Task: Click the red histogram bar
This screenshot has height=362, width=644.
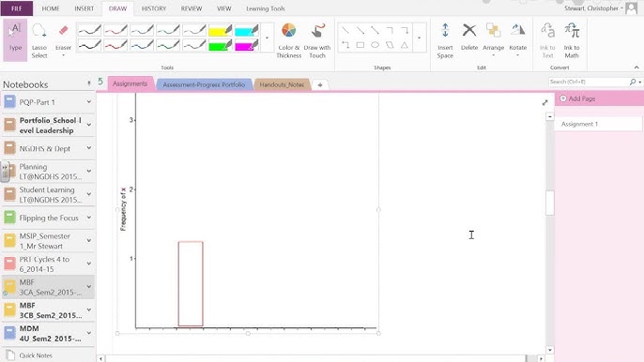Action: point(191,283)
